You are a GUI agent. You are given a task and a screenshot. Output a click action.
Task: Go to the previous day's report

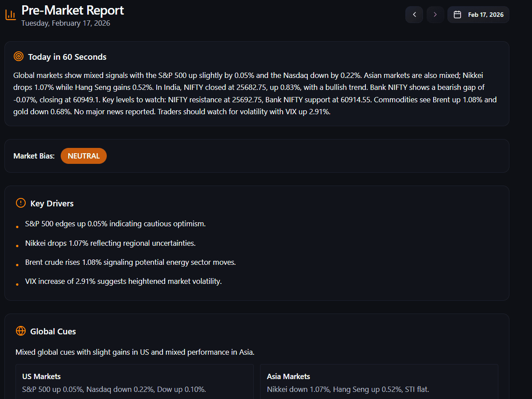414,15
